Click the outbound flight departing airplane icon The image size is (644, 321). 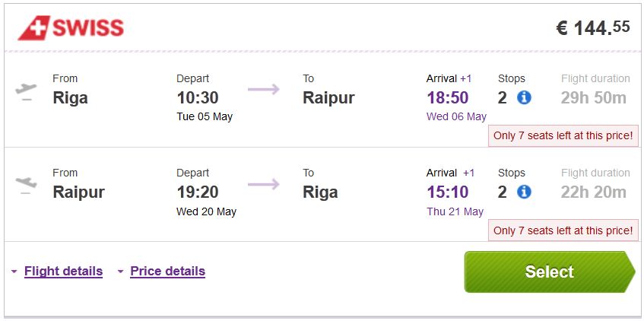[26, 91]
